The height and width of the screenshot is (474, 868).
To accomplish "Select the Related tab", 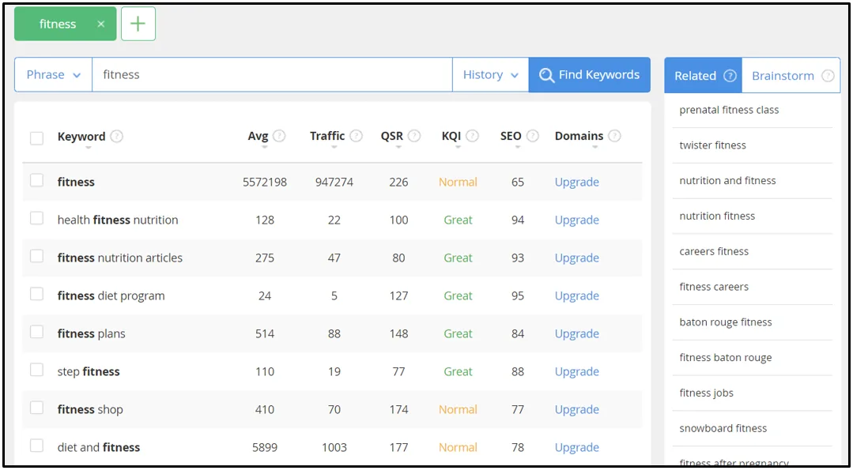I will 703,76.
